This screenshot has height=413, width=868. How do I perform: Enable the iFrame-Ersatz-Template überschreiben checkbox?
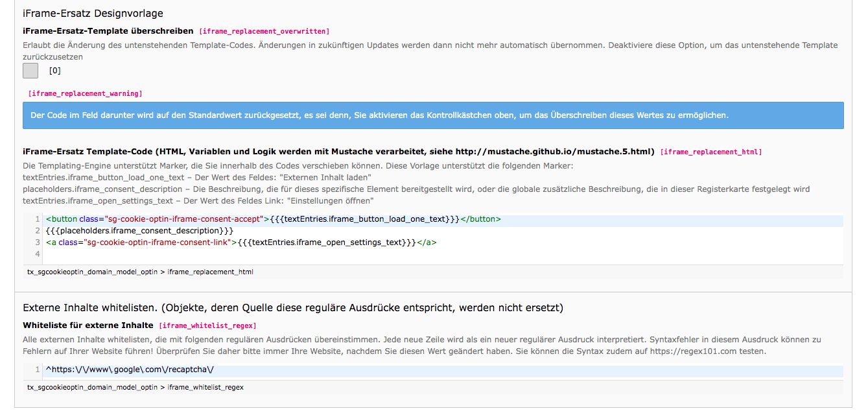(x=30, y=70)
